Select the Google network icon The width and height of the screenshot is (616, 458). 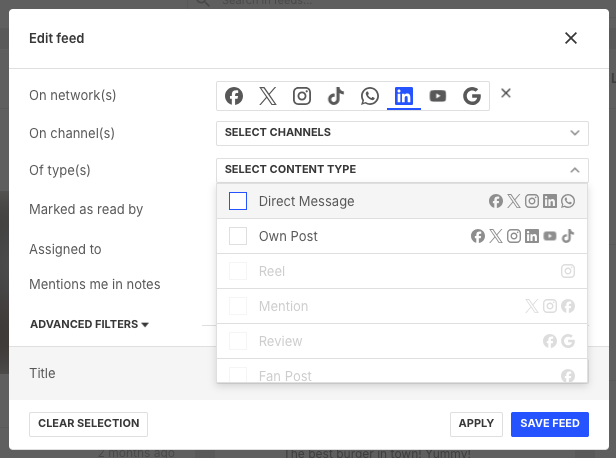click(x=472, y=96)
